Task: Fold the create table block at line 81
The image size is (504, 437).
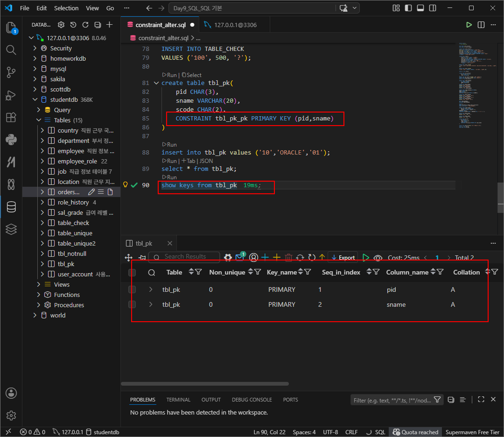Action: pos(156,83)
